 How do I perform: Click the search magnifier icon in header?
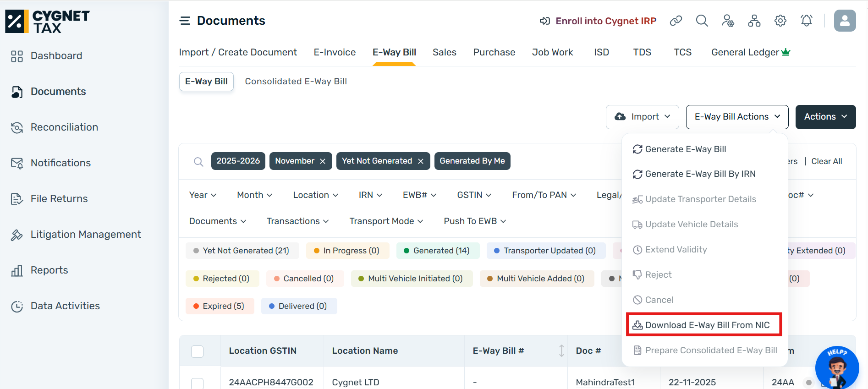[x=702, y=21]
